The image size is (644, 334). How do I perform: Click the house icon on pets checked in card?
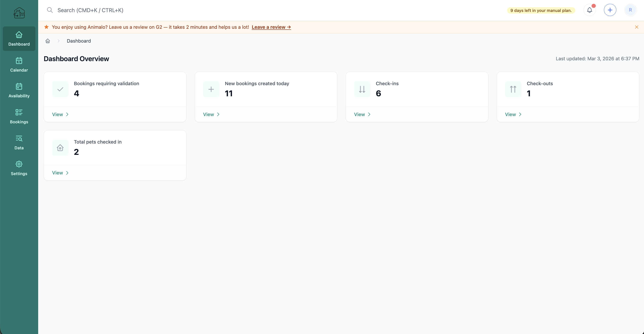click(x=60, y=148)
